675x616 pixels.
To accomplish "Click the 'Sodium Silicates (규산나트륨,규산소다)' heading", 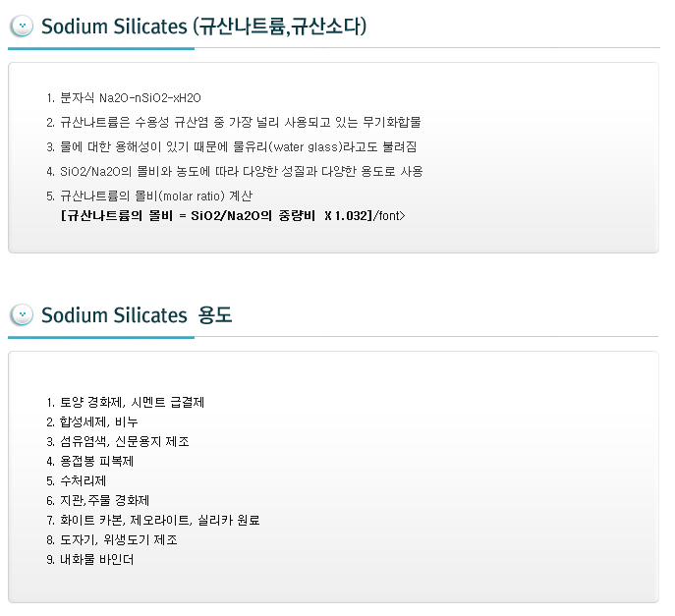I will [204, 26].
